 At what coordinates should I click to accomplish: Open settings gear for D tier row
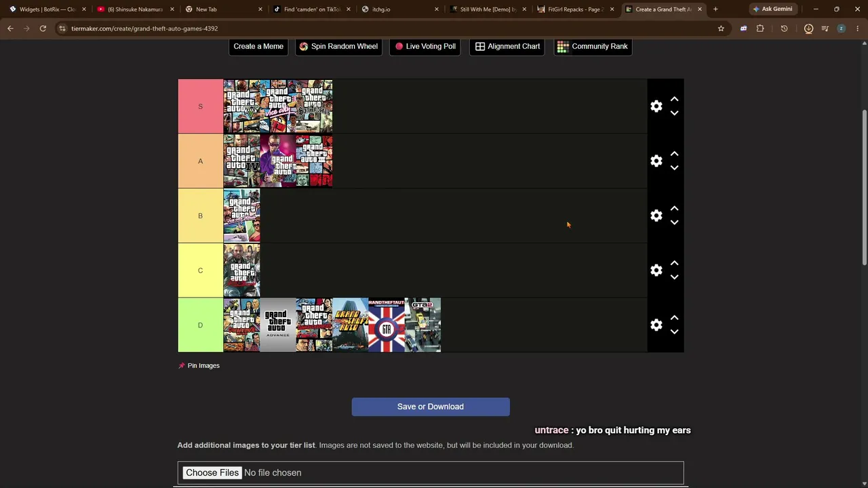656,325
